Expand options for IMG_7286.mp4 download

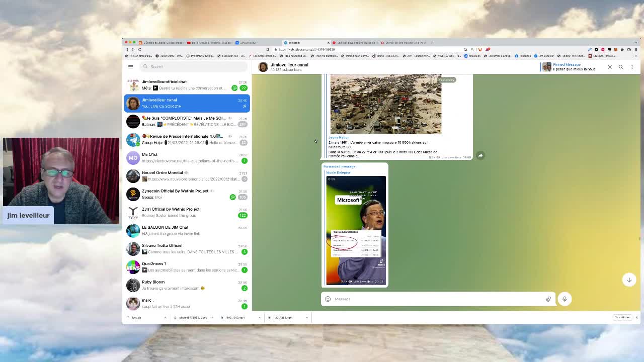(306, 318)
